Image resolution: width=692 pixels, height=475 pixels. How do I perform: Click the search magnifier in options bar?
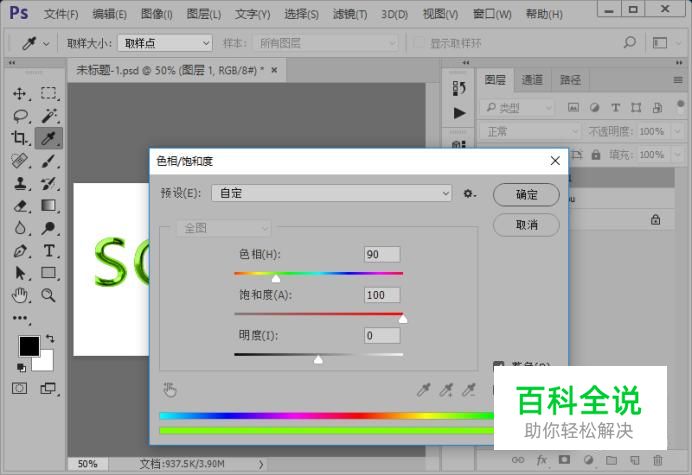click(630, 42)
